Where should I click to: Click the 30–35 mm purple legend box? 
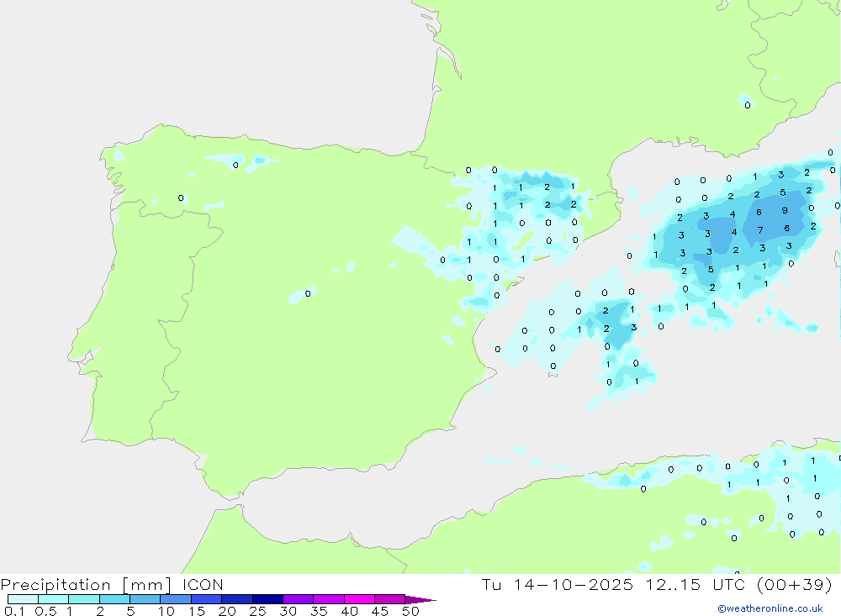[299, 599]
